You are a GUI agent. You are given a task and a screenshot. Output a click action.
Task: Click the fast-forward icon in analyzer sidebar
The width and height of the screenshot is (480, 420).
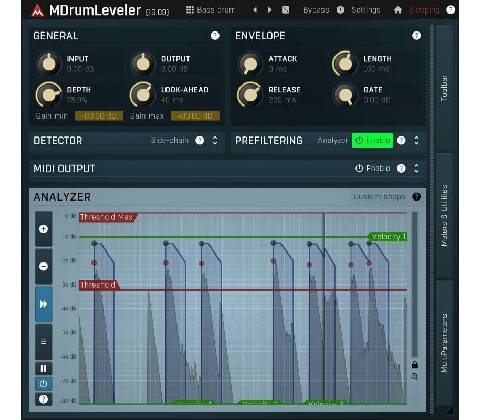[x=43, y=304]
